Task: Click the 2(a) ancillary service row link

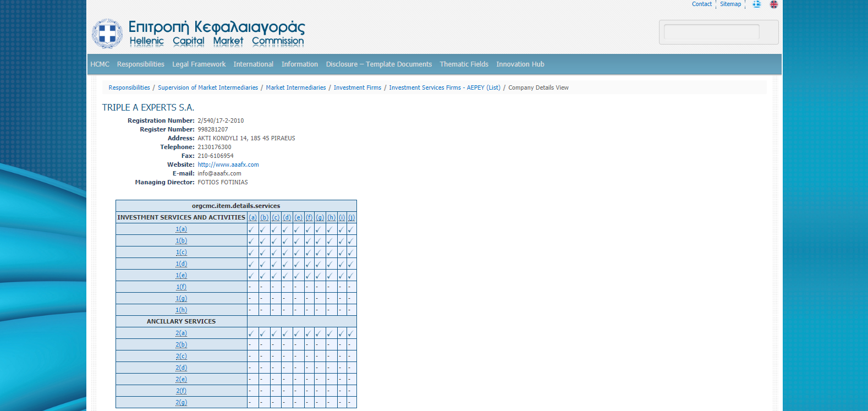Action: (x=182, y=333)
